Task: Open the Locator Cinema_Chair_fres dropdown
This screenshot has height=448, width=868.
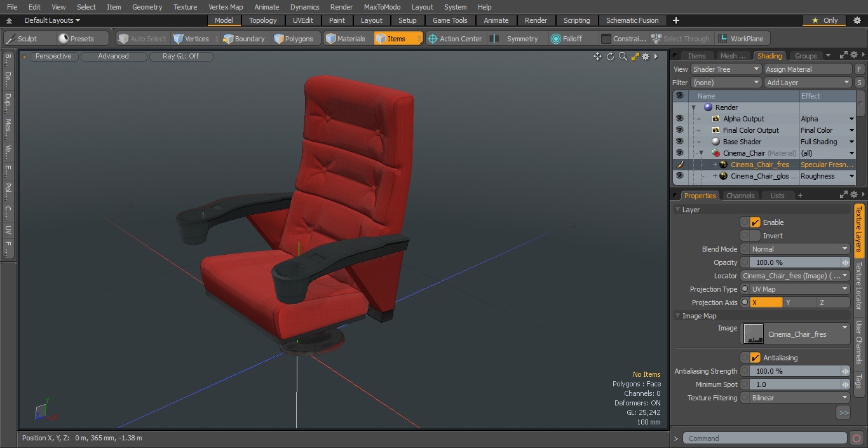Action: [795, 276]
